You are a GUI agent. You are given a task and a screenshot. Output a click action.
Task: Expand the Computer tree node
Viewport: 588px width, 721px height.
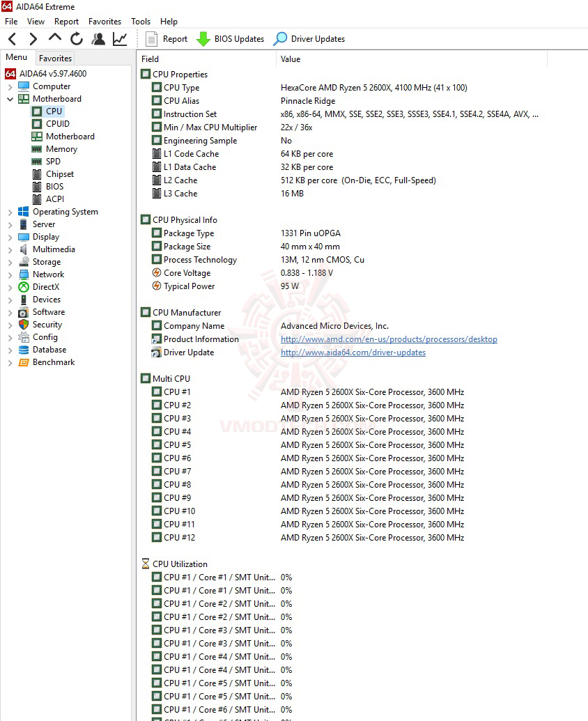point(10,87)
